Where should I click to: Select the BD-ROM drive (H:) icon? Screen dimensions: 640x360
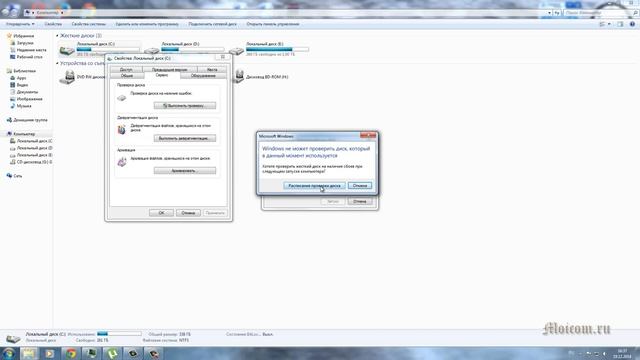click(240, 76)
